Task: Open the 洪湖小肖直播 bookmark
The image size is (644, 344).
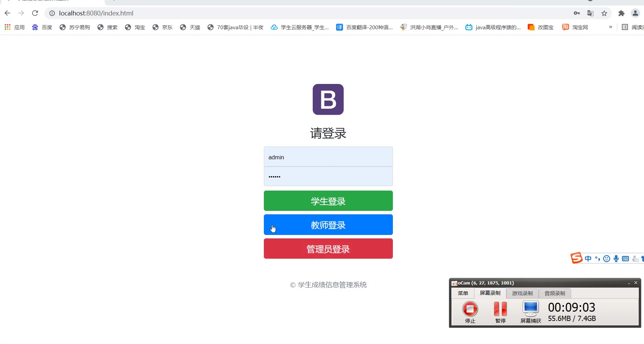Action: pyautogui.click(x=429, y=27)
